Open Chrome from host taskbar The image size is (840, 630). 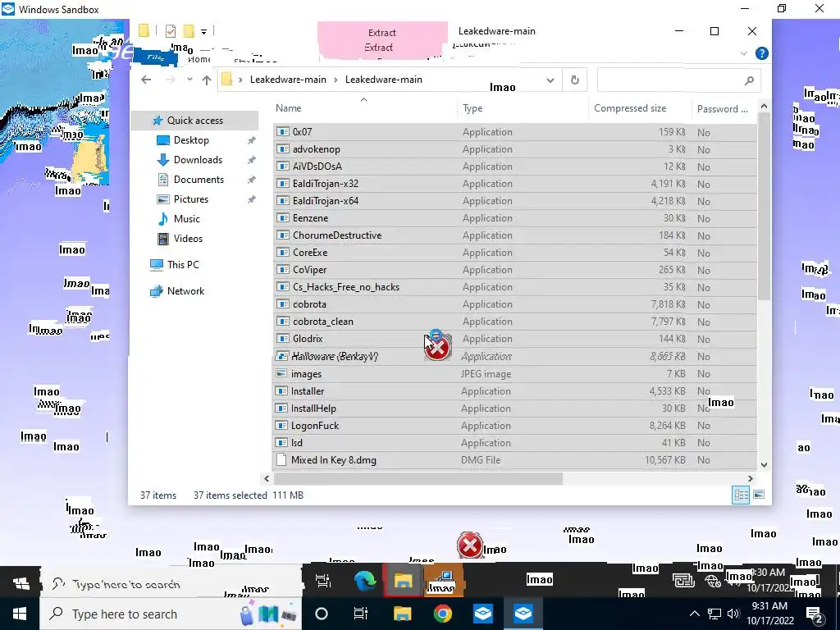pyautogui.click(x=442, y=614)
